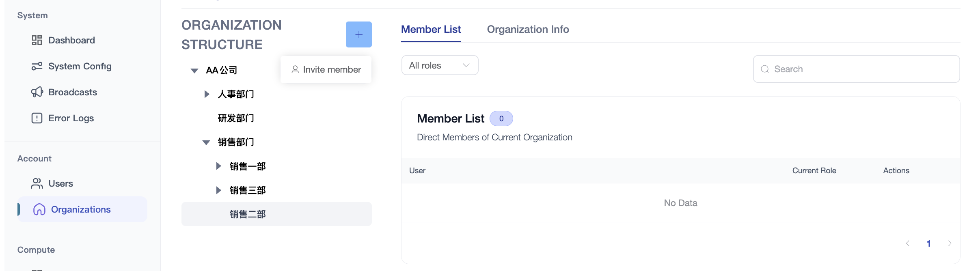The height and width of the screenshot is (271, 980).
Task: Click the Compute section label
Action: point(36,250)
